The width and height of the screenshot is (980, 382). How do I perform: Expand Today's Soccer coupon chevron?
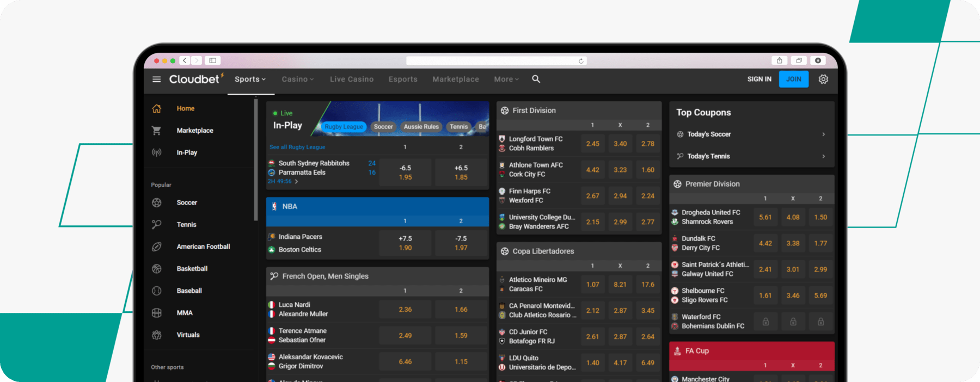click(x=823, y=134)
